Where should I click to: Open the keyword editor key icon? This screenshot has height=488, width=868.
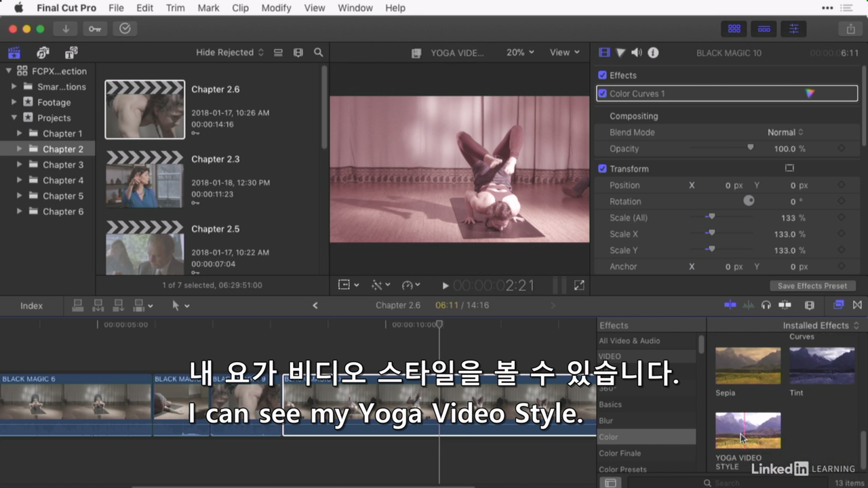(x=95, y=28)
